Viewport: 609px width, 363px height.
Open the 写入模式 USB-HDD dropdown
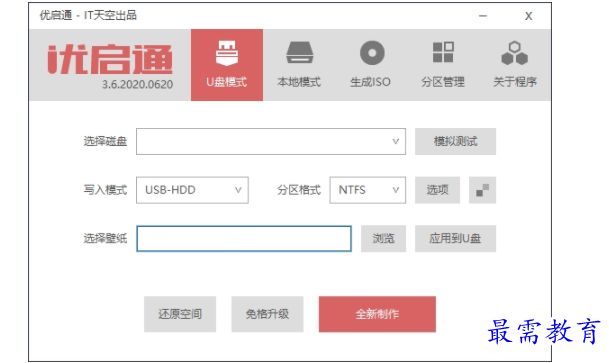click(x=192, y=190)
